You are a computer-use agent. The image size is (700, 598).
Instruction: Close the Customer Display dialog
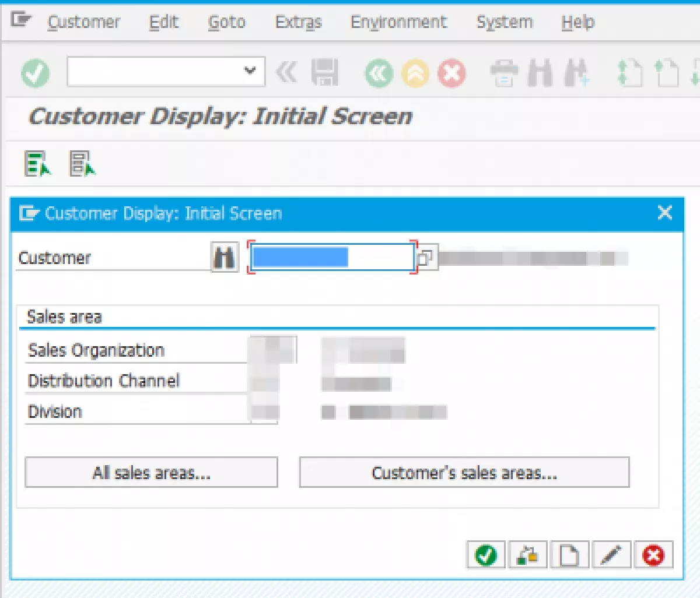tap(665, 213)
